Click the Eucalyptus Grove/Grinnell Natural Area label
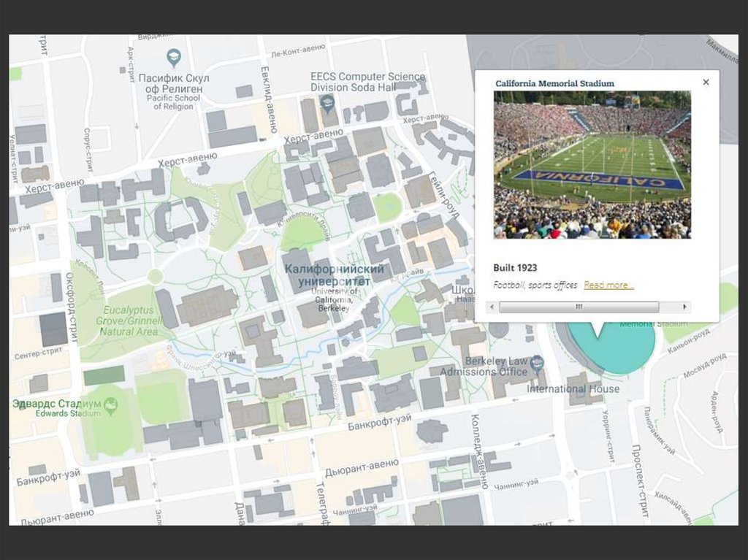Screen dimensions: 748x560 (129, 321)
